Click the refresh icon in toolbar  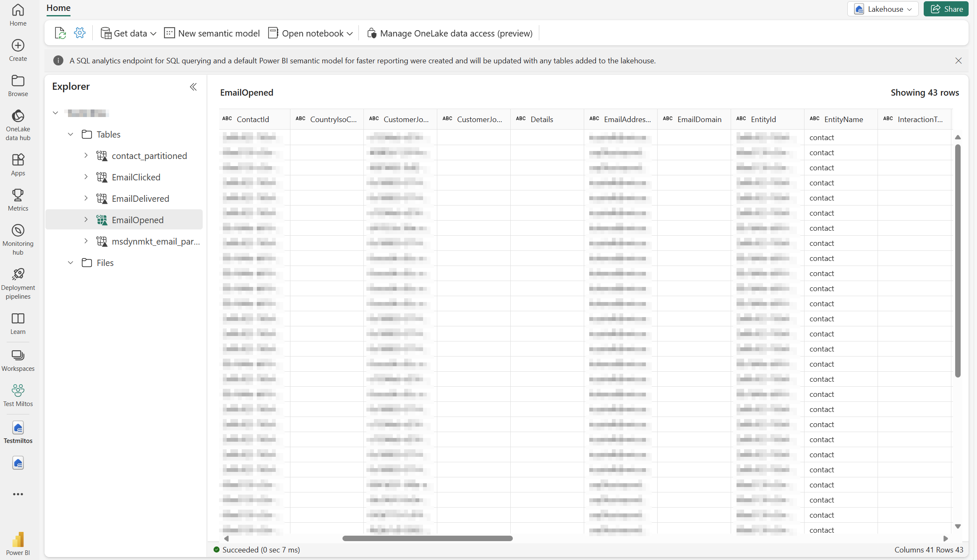pos(60,33)
